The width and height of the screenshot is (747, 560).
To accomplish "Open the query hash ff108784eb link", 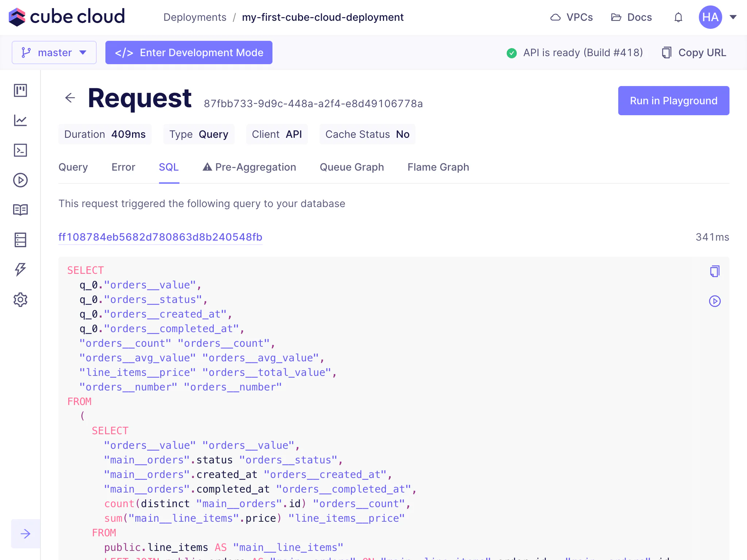I will pos(160,237).
